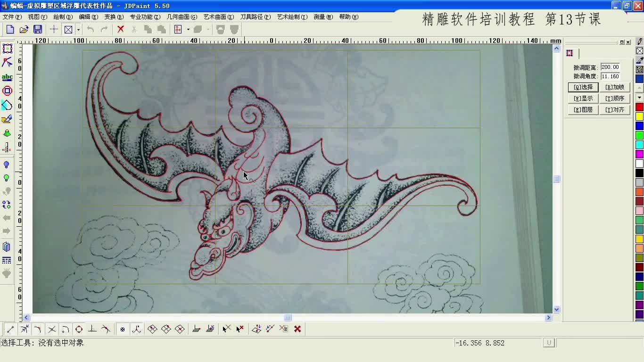Create a new file from the toolbar
The width and height of the screenshot is (644, 362).
10,29
